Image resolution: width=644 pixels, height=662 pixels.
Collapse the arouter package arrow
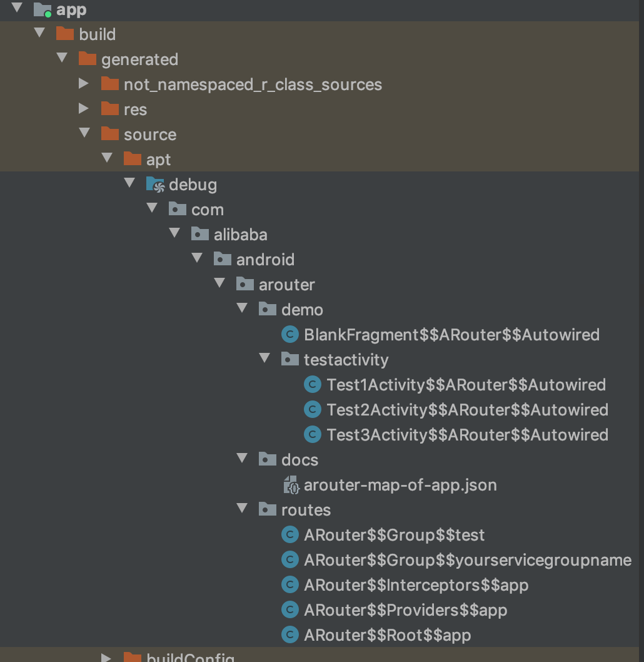219,282
